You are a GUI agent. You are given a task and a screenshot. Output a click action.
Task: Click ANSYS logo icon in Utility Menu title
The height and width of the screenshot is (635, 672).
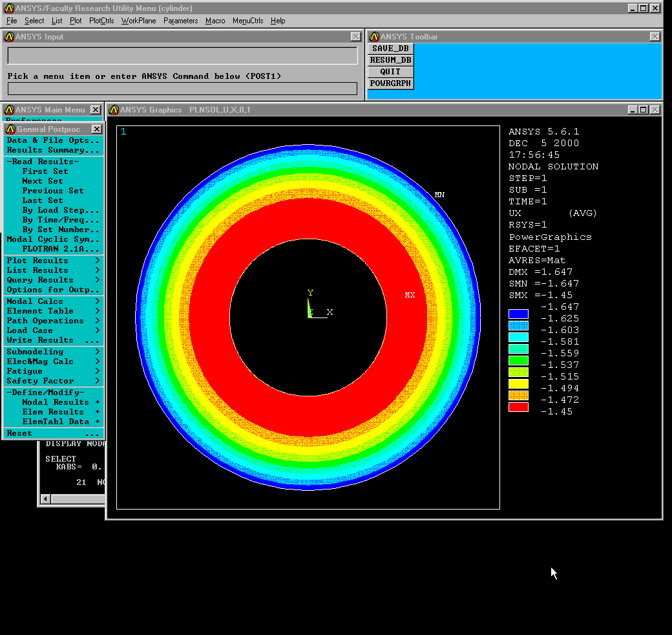coord(9,8)
